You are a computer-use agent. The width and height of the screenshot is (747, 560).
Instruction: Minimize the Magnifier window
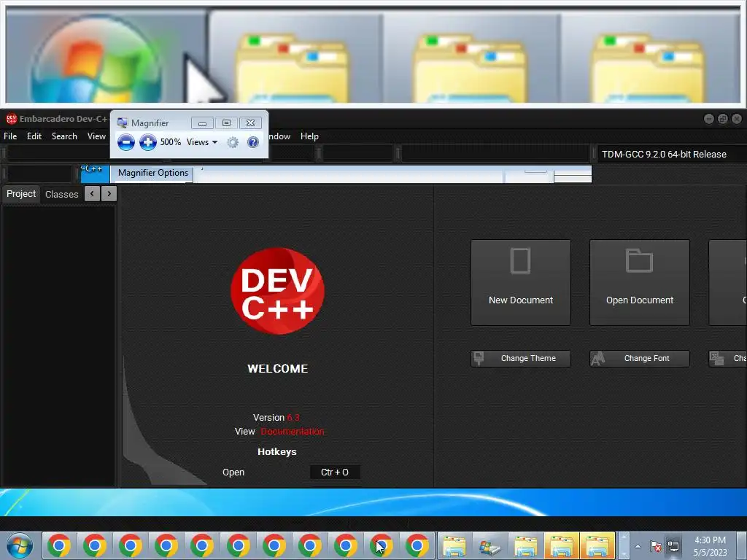click(202, 122)
